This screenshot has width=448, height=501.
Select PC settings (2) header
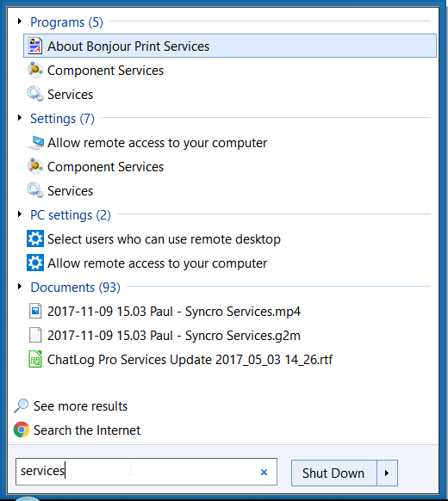[x=71, y=215]
